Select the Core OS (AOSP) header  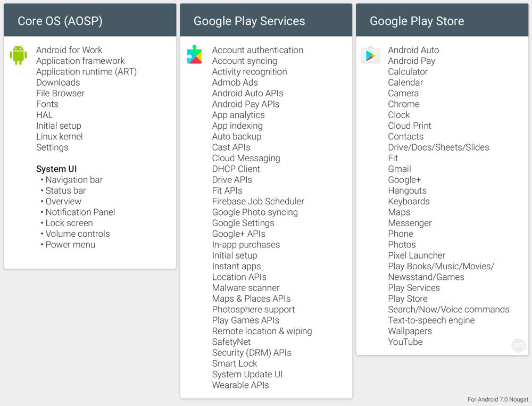pyautogui.click(x=90, y=20)
